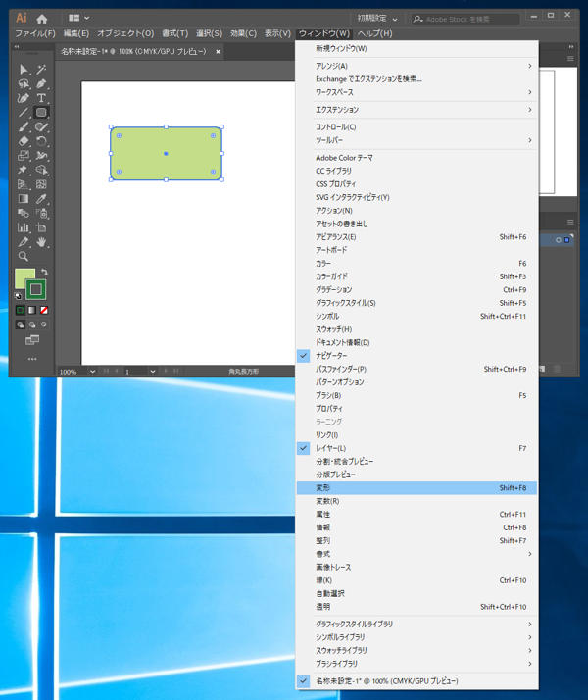Switch paint mode to Gradient
The image size is (588, 700).
tap(32, 310)
